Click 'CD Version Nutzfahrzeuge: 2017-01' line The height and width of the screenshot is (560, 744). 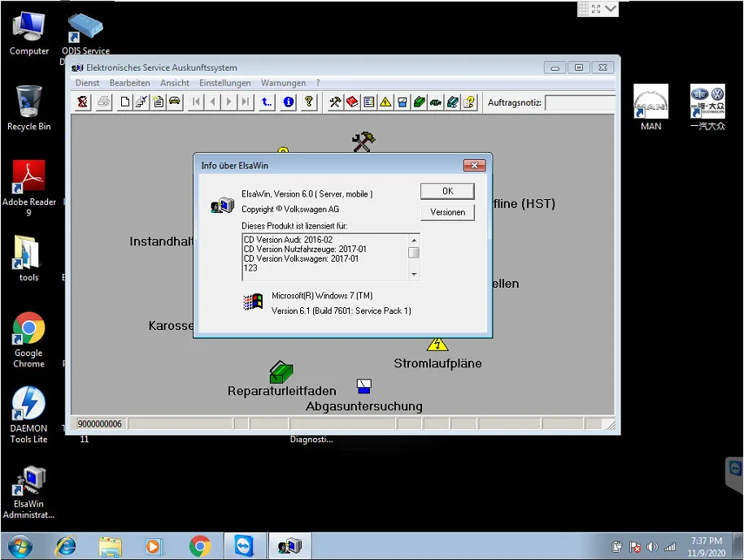click(305, 249)
